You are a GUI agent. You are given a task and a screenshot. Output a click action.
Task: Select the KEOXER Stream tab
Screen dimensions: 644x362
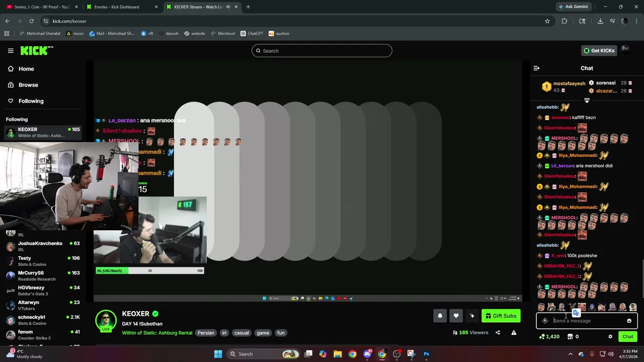tap(202, 7)
